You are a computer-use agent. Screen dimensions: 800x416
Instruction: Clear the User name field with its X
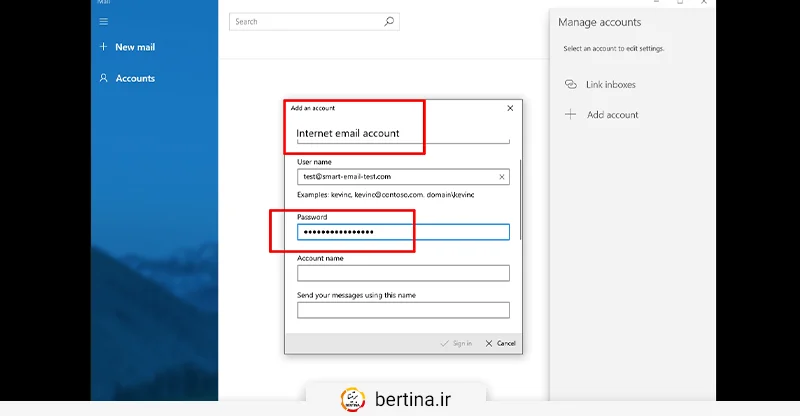501,177
